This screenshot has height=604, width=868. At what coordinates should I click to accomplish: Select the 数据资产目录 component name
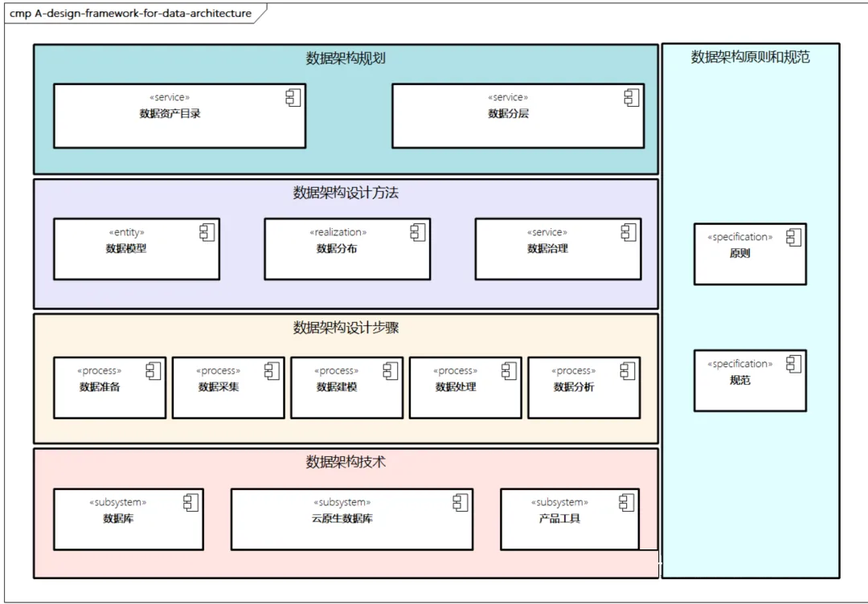tap(170, 114)
